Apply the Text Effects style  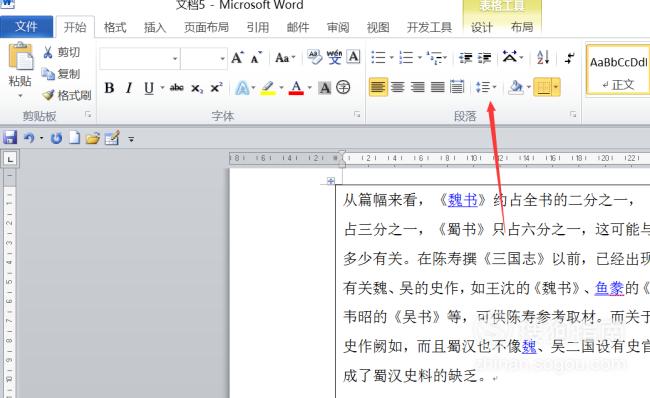tap(242, 88)
